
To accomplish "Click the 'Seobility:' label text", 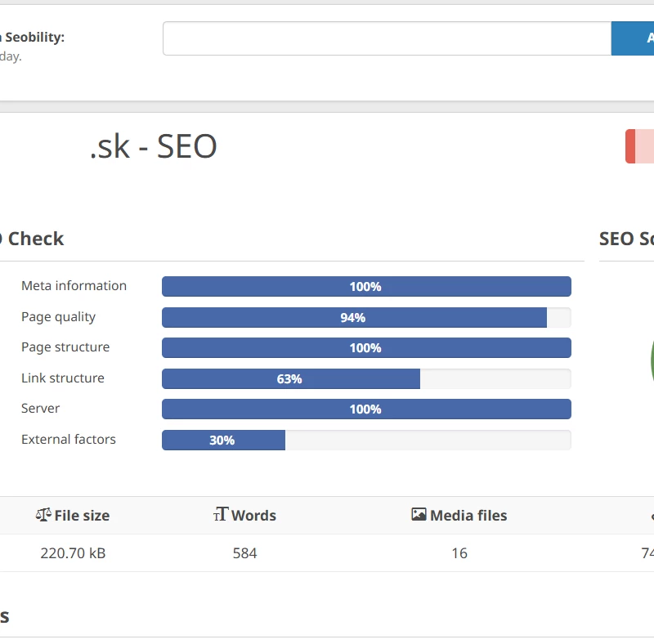I will point(35,37).
